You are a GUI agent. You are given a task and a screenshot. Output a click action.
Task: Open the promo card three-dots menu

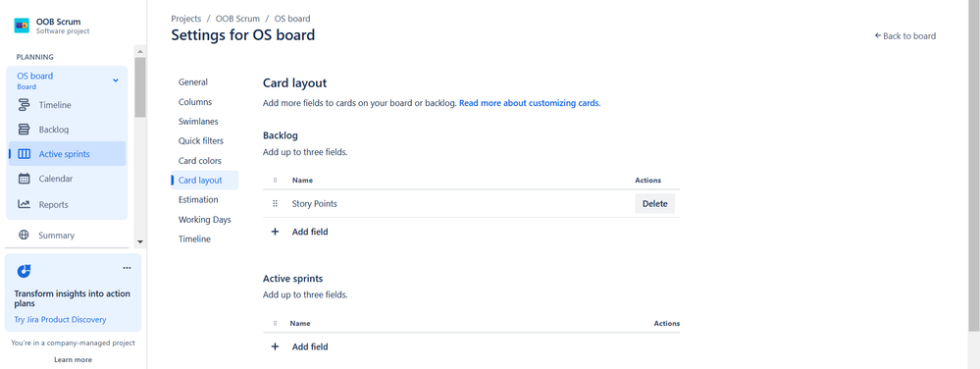pos(127,268)
